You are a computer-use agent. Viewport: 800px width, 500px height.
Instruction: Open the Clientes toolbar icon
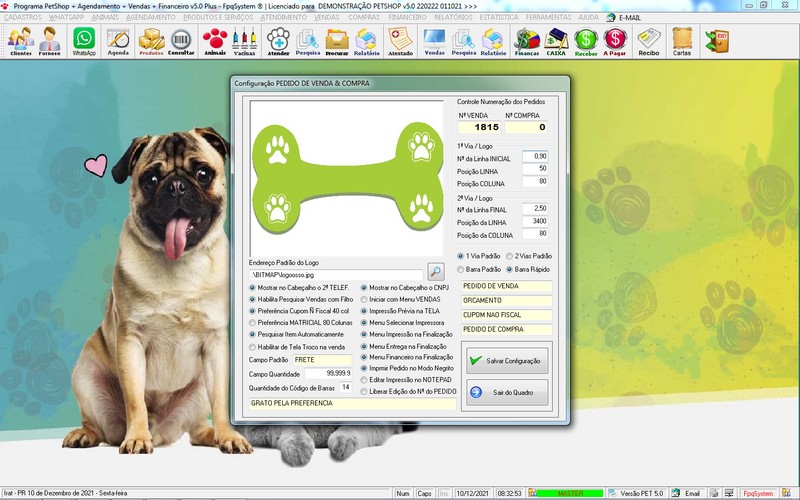[x=21, y=41]
